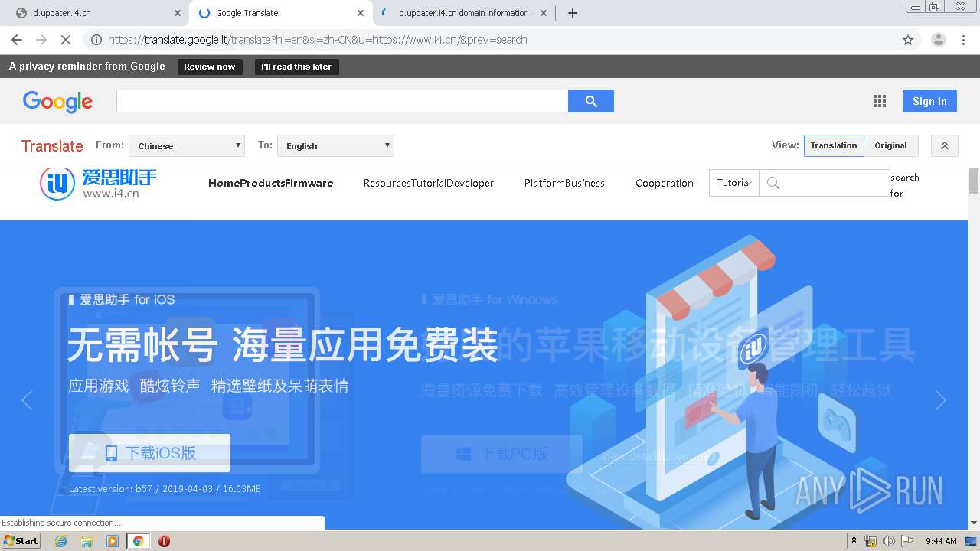
Task: Open HomeProductsFirmware nav item
Action: [x=270, y=183]
